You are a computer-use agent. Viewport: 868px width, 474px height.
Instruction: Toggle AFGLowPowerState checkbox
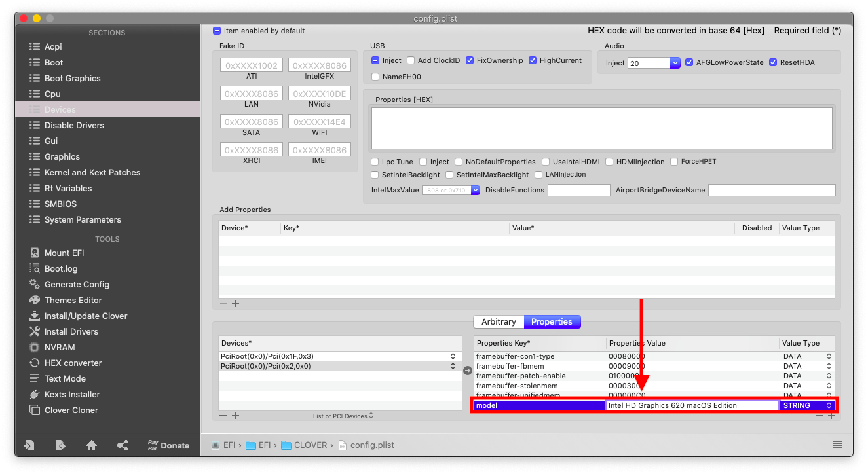coord(689,62)
